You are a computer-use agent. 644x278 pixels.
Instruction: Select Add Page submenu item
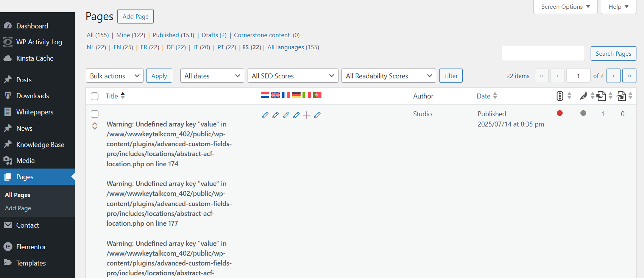click(18, 208)
